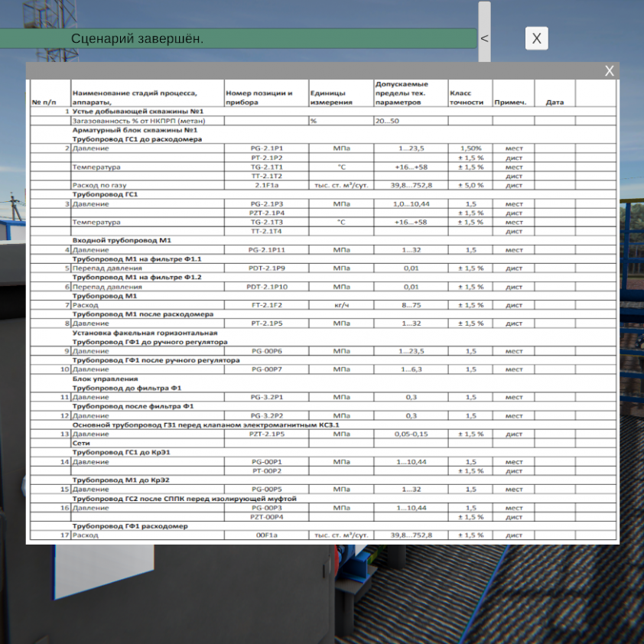Click instrument tag PZT-2.1P4
644x644 pixels.
coord(267,213)
